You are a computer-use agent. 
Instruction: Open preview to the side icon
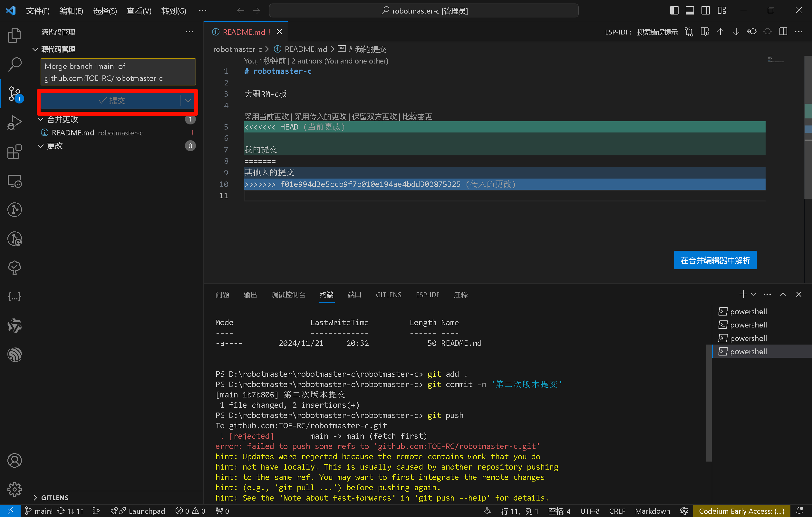point(705,32)
